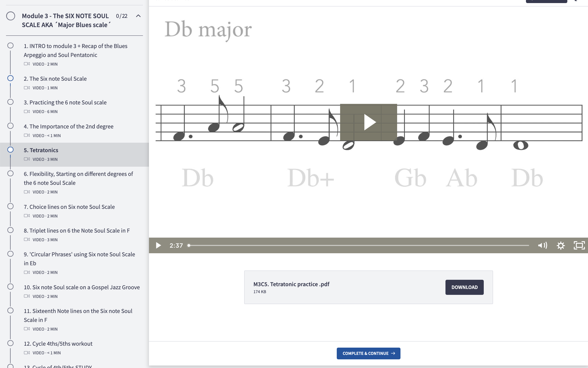
Task: Click the camera icon under 'The Six note Soul Scale'
Action: click(x=27, y=87)
